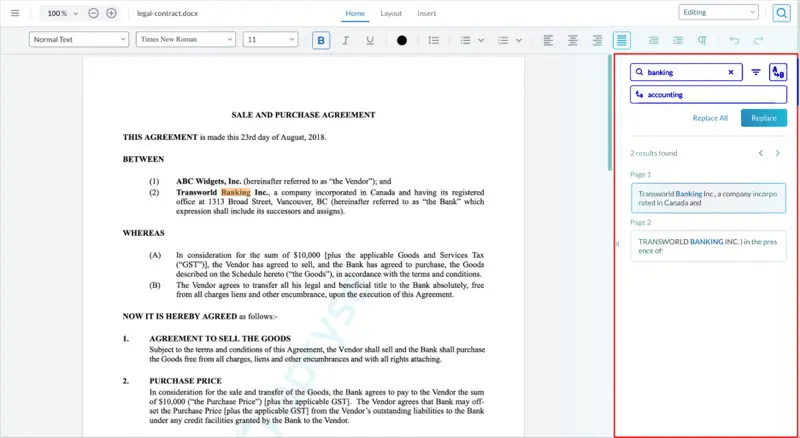Click the SALE AND PURCHASE AGREEMENT title
The width and height of the screenshot is (800, 438).
(303, 115)
